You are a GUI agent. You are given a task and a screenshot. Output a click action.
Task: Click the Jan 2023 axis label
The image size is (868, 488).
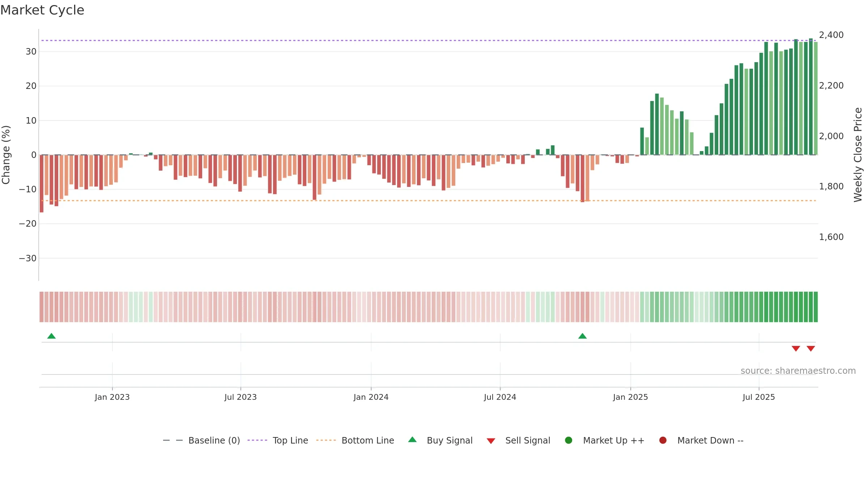click(x=112, y=397)
